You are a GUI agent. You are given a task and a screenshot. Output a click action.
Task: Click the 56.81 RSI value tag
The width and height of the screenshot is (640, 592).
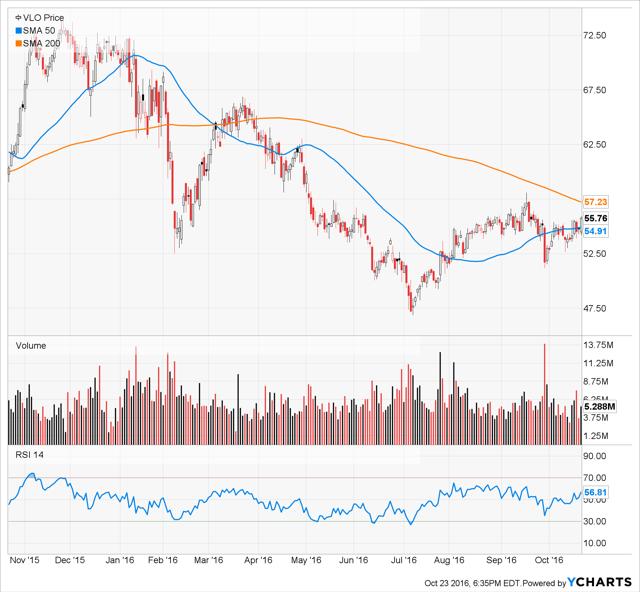coord(596,492)
